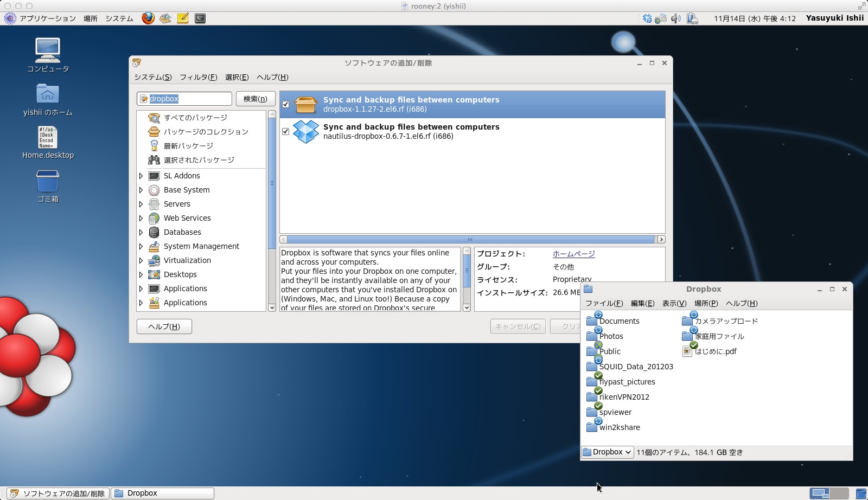
Task: Expand the Databases category
Action: click(141, 232)
